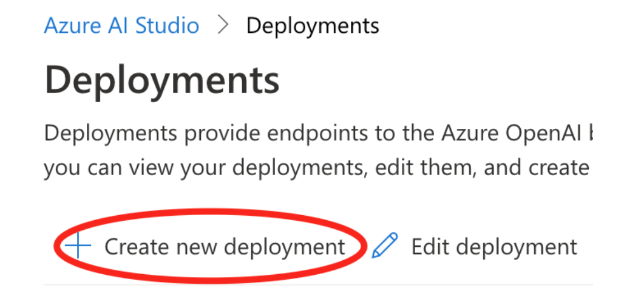Click the word 'Studio' in the breadcrumb

167,26
